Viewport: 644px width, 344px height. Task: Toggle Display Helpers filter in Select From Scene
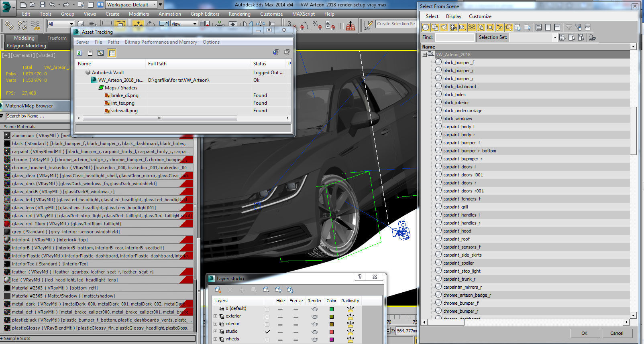[x=463, y=27]
